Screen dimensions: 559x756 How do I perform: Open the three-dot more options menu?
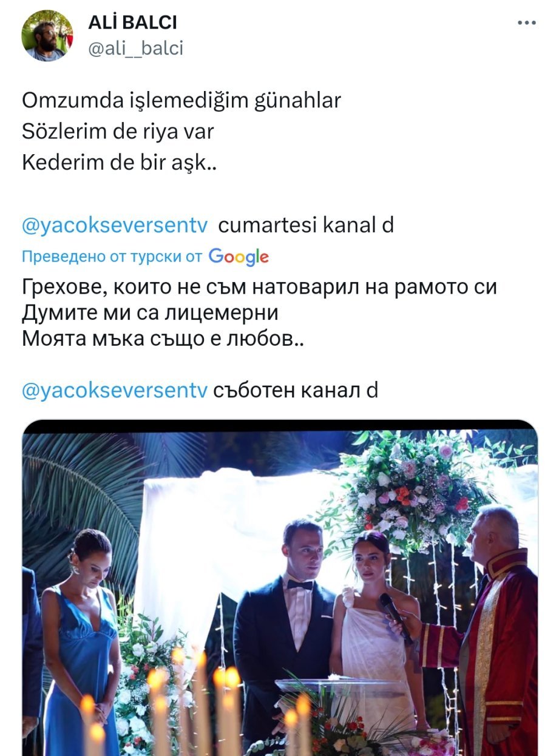[526, 23]
